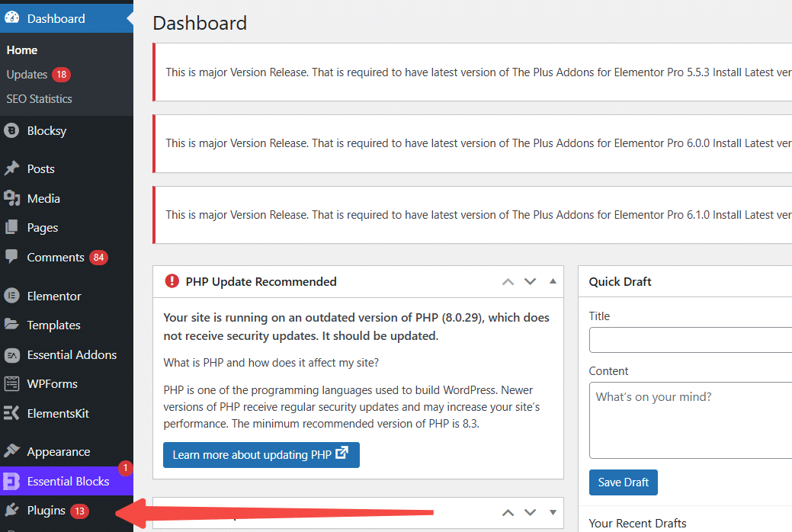
Task: Open the Learn more about updating PHP link
Action: point(261,454)
